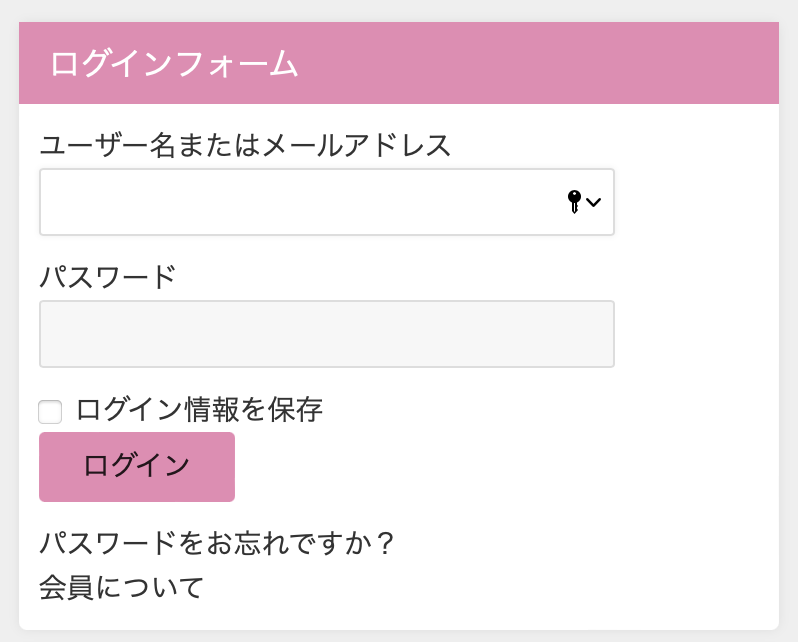Click the ログイン情報を保存 label text

pos(200,410)
